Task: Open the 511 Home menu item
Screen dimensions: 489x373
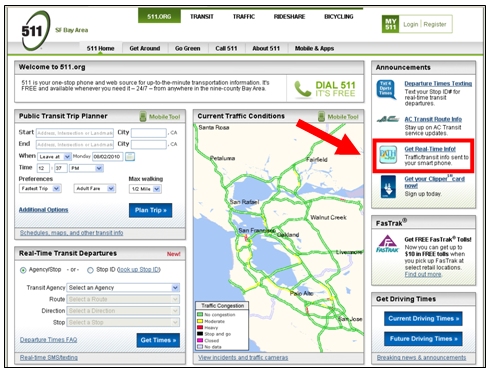Action: 100,48
